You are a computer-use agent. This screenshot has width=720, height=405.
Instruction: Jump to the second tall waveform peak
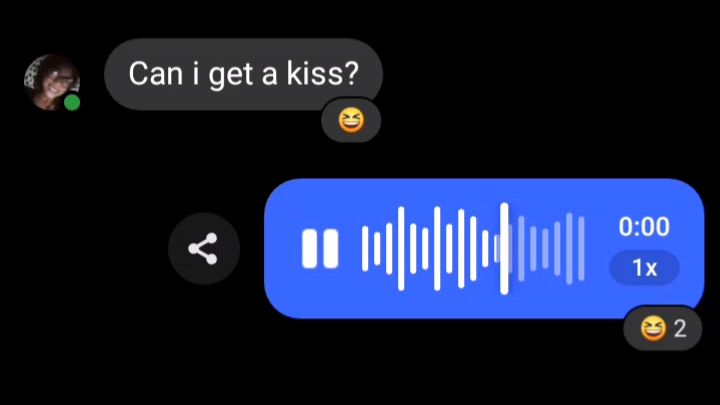click(437, 248)
